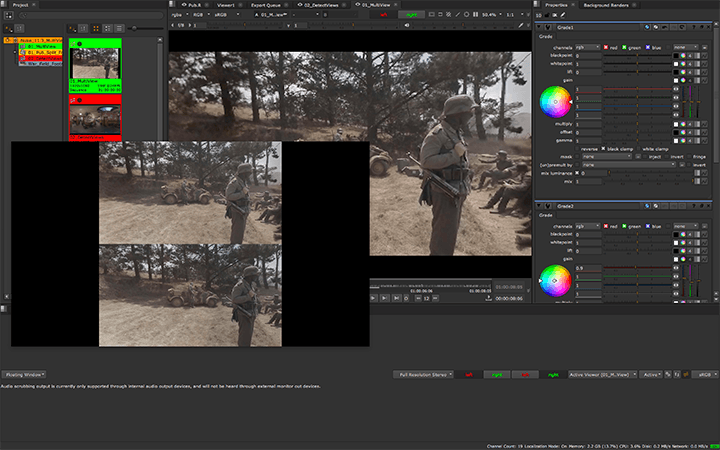Click Grade2 gain color wheel
The width and height of the screenshot is (720, 450).
[x=555, y=280]
